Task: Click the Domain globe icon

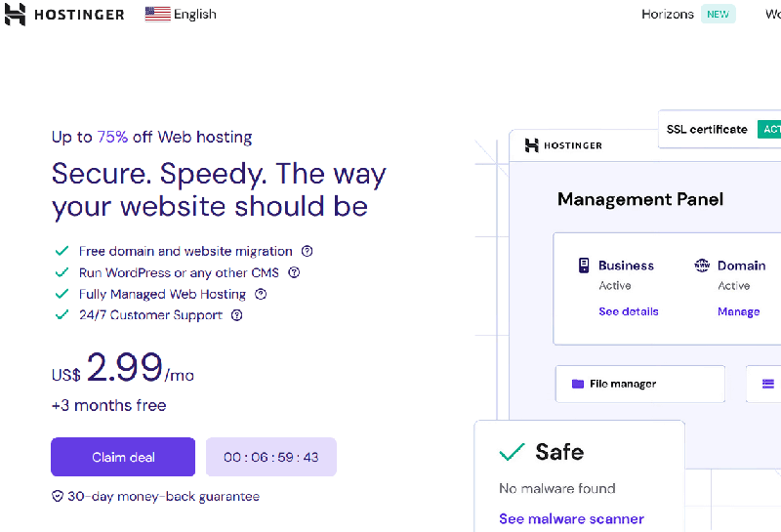Action: tap(702, 265)
